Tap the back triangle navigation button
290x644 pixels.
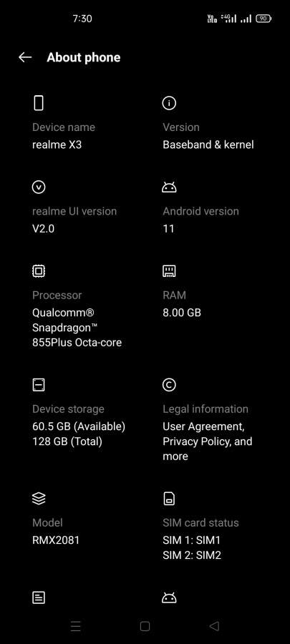(x=213, y=626)
